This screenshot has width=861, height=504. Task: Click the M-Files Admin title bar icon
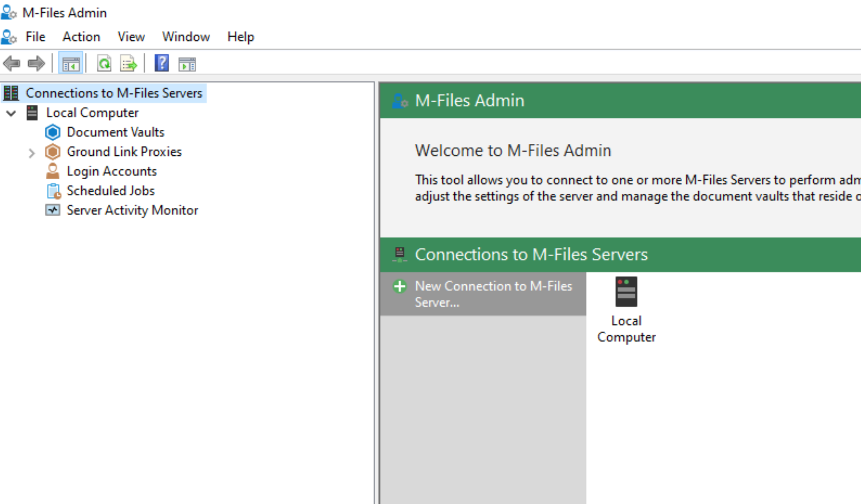tap(9, 12)
